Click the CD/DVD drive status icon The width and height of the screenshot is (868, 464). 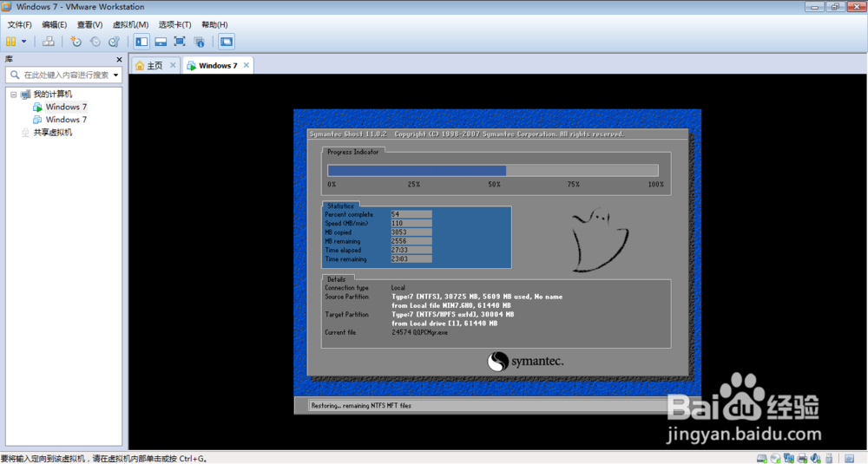coord(775,459)
